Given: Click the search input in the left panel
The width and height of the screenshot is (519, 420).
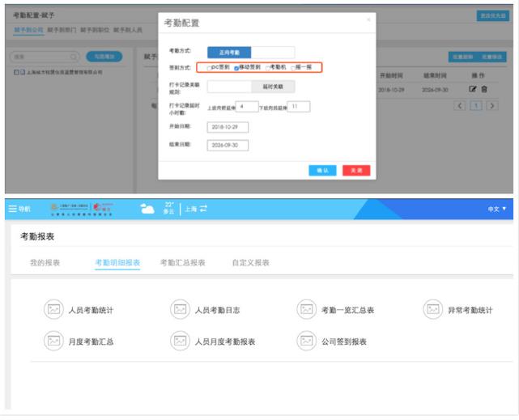Looking at the screenshot, I should [45, 57].
